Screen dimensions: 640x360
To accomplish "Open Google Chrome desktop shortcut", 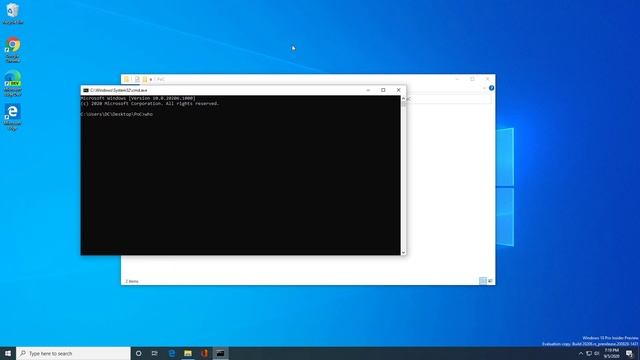I will tap(13, 50).
